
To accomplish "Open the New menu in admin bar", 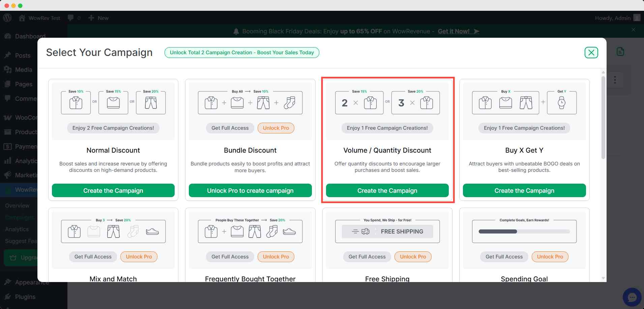I will 99,18.
